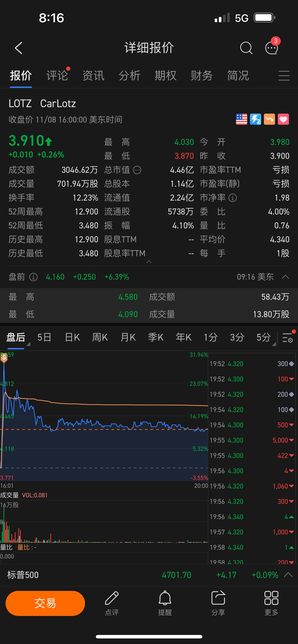Open the search magnifier icon
Viewport: 298px width, 644px height.
click(246, 48)
